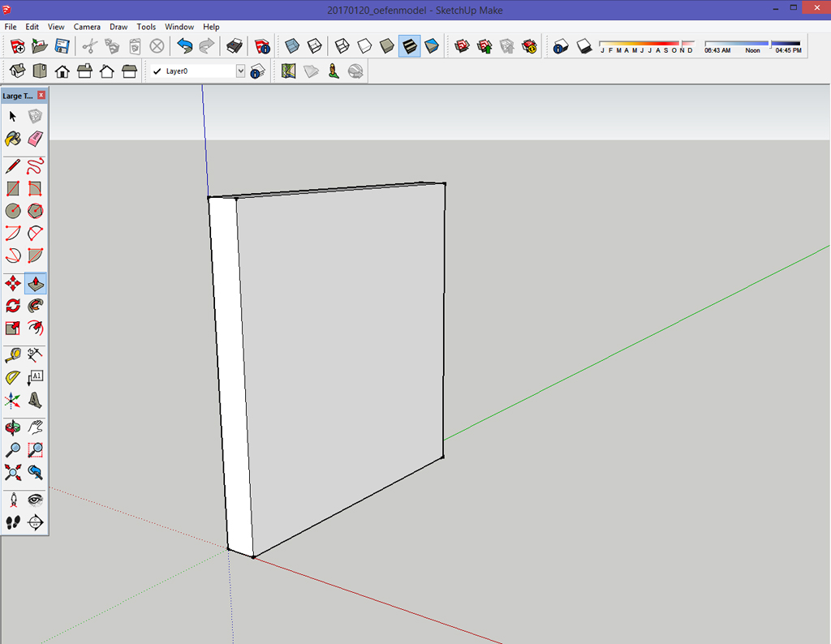Open the Layer0 dropdown

point(240,71)
